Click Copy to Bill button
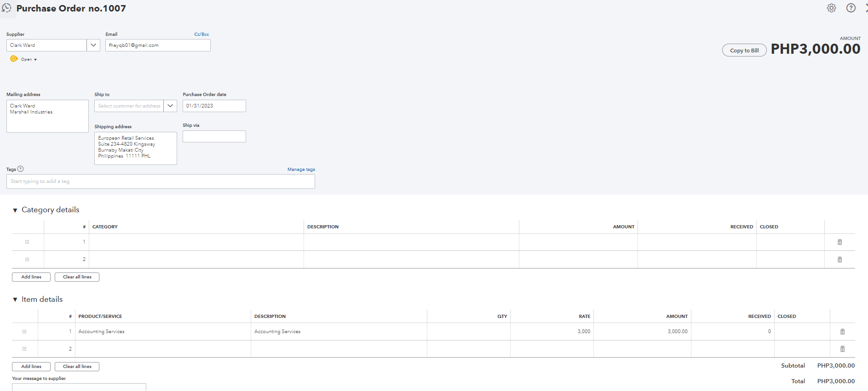The image size is (868, 391). coord(744,51)
